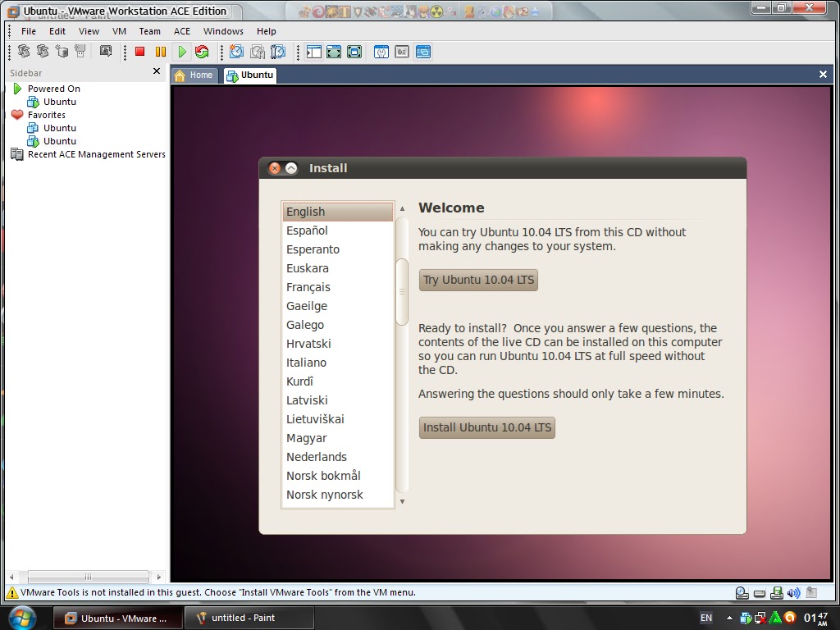Click the green Power On play button

(x=182, y=52)
